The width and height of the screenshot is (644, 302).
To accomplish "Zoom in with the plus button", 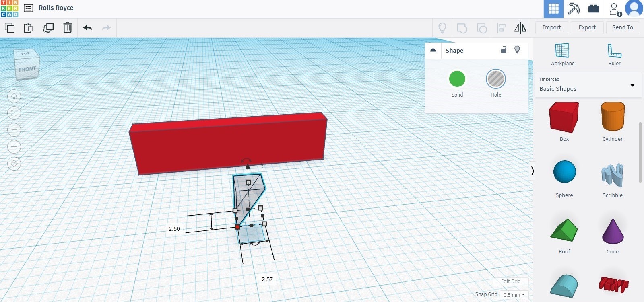I will (x=14, y=130).
